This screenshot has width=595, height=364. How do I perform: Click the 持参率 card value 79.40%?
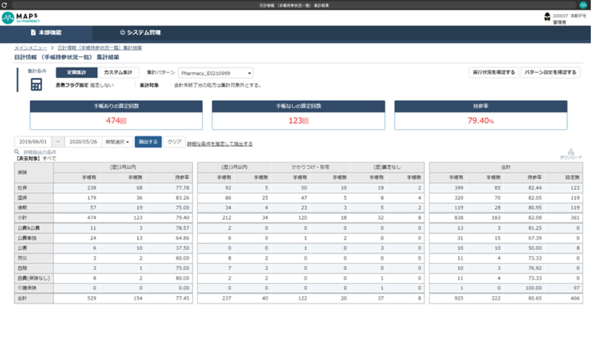click(481, 121)
